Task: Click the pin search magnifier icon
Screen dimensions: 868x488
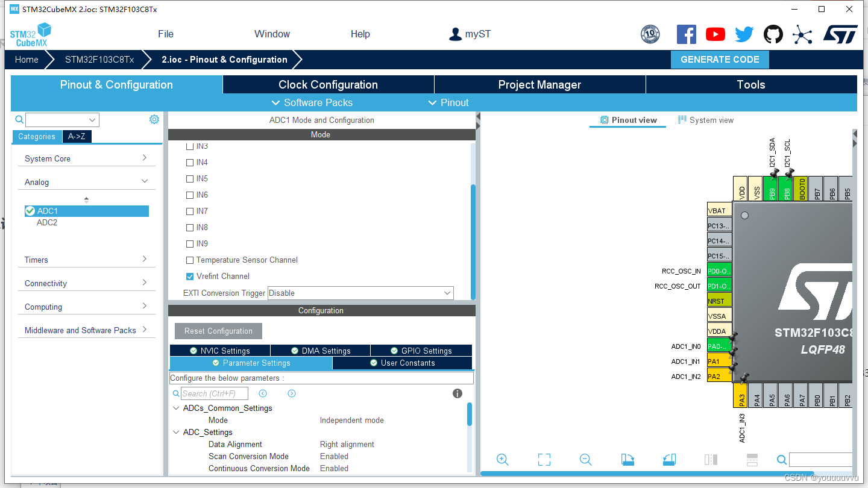Action: (782, 460)
